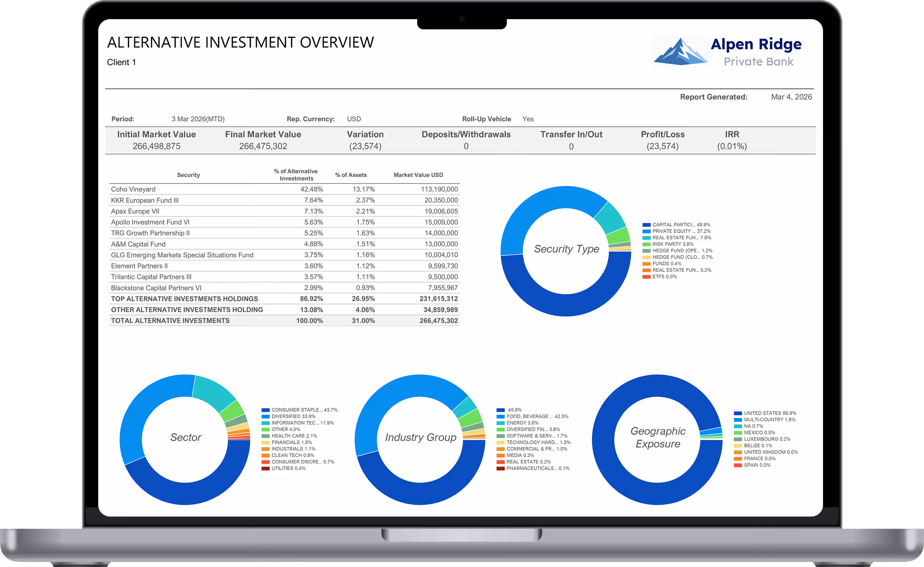
Task: Open the Rep. Currency USD selector
Action: pyautogui.click(x=353, y=119)
